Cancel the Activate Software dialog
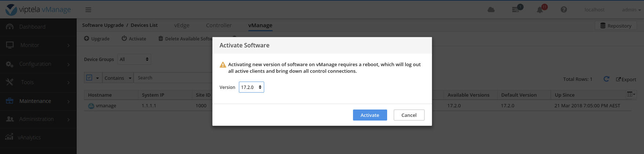Screen dimensions: 644x154 coord(409,115)
